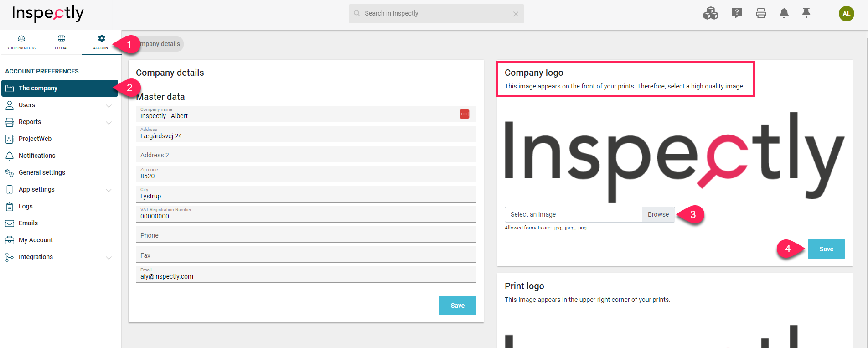Click the VAT Registration Number field
Screen dimensions: 868x348
pyautogui.click(x=306, y=214)
